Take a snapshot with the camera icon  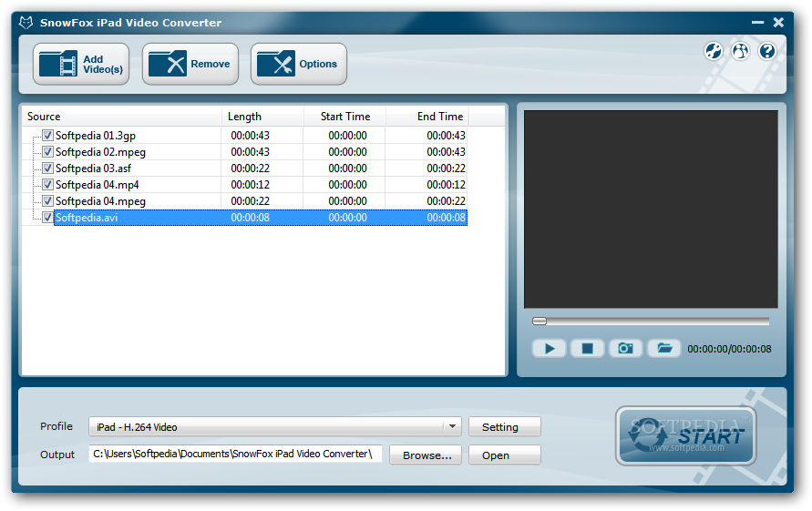tap(625, 349)
